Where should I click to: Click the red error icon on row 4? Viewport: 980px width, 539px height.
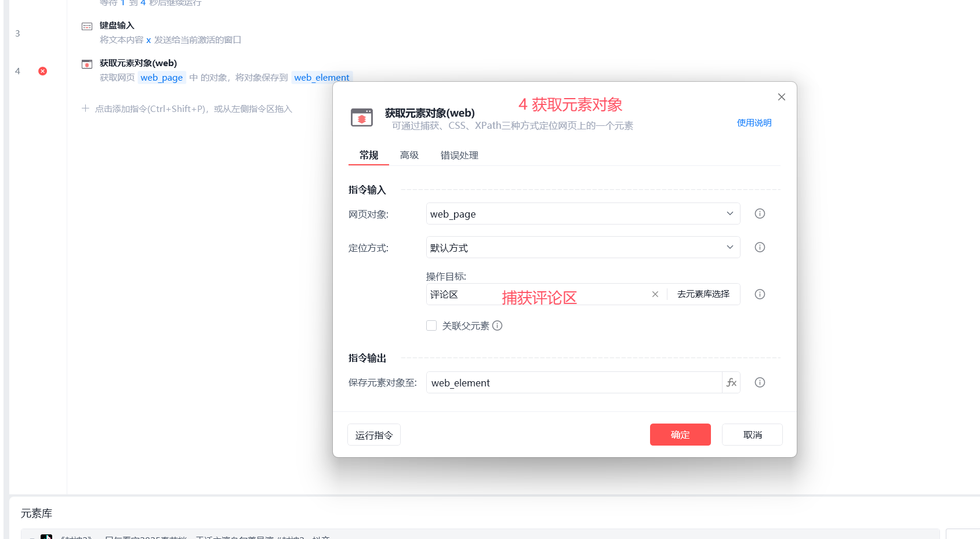tap(42, 71)
